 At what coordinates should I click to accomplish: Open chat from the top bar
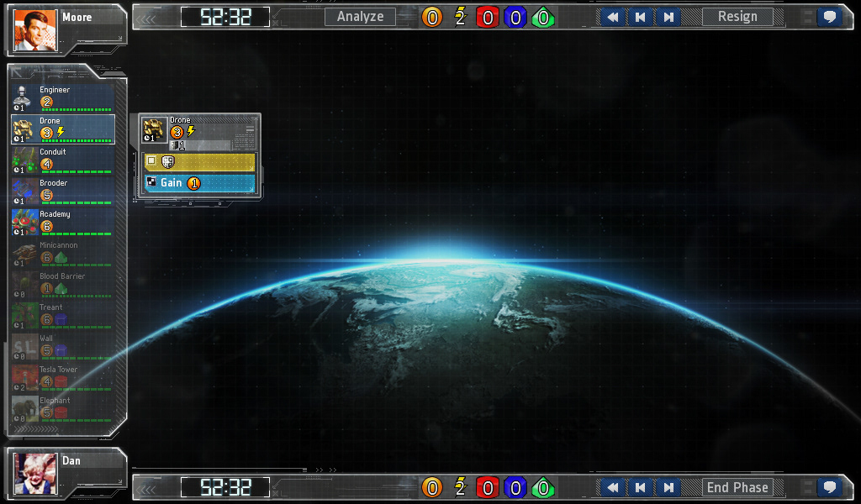(x=830, y=17)
